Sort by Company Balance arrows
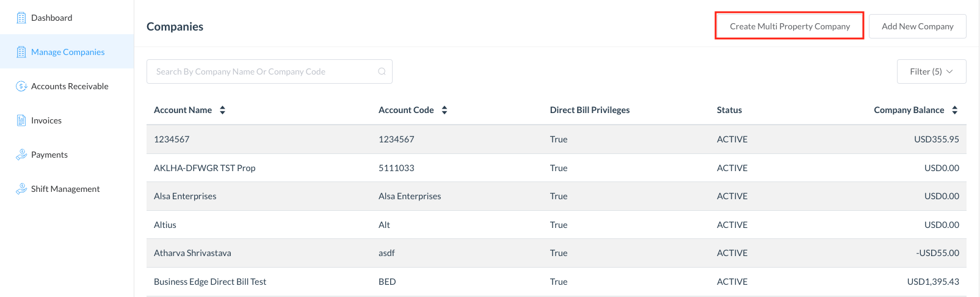The width and height of the screenshot is (980, 297). point(954,110)
